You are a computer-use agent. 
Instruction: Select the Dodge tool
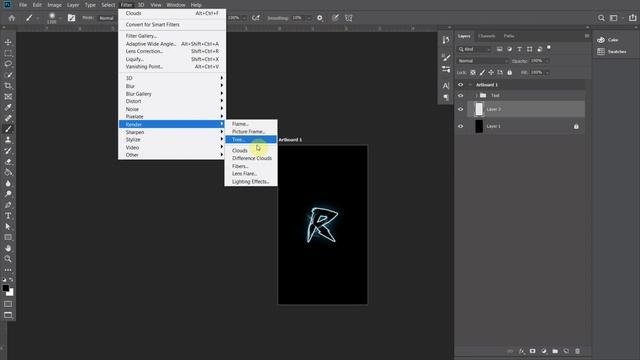[8, 194]
